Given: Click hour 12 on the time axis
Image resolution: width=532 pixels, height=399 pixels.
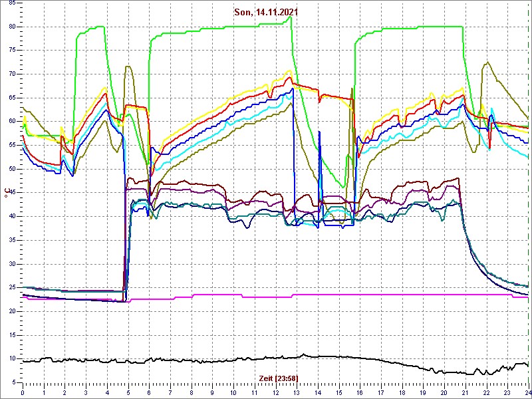Looking at the screenshot, I should [276, 391].
